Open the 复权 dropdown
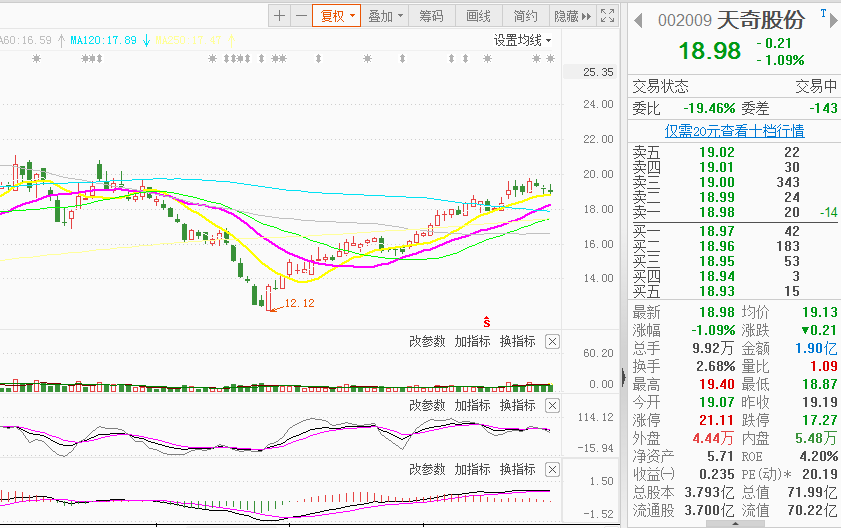The image size is (841, 528). [x=335, y=16]
